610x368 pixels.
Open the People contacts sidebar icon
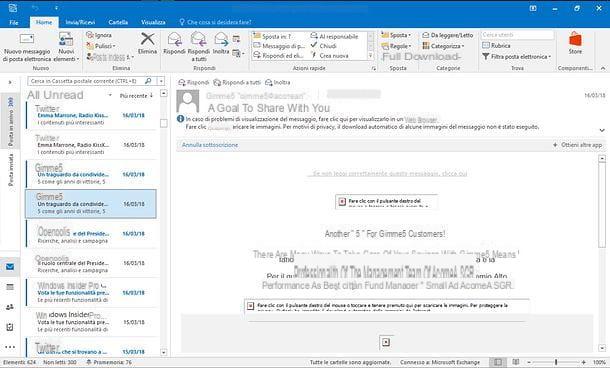click(x=10, y=307)
